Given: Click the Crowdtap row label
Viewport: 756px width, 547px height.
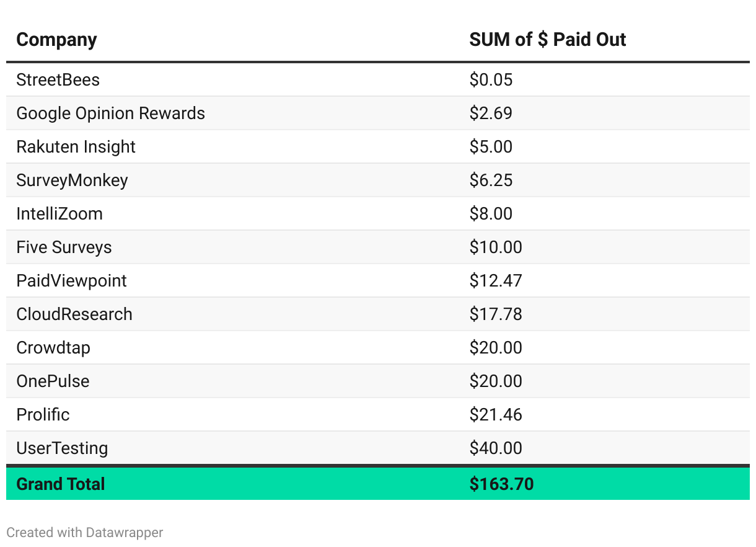Looking at the screenshot, I should [53, 348].
